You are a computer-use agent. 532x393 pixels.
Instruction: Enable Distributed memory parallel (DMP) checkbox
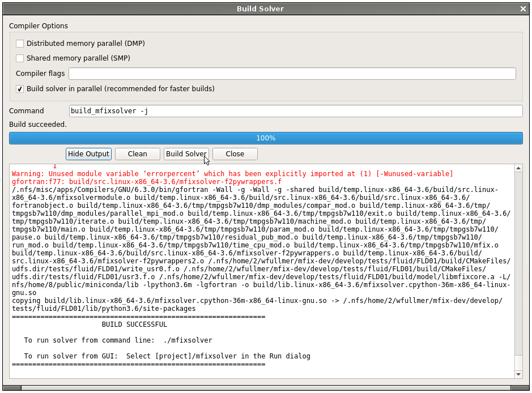20,44
